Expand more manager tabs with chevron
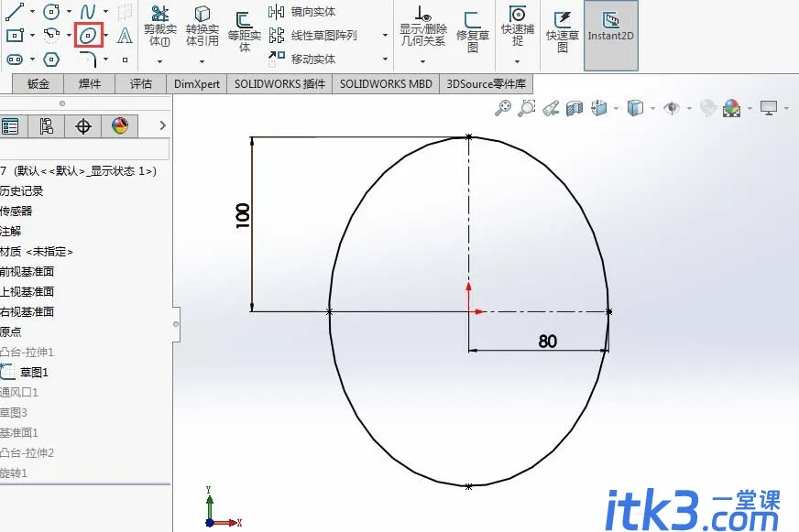The image size is (799, 532). 162,125
